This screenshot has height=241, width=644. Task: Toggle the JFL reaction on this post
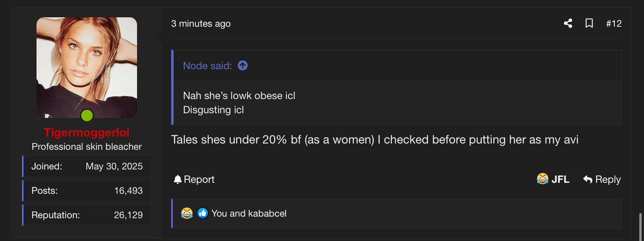553,179
